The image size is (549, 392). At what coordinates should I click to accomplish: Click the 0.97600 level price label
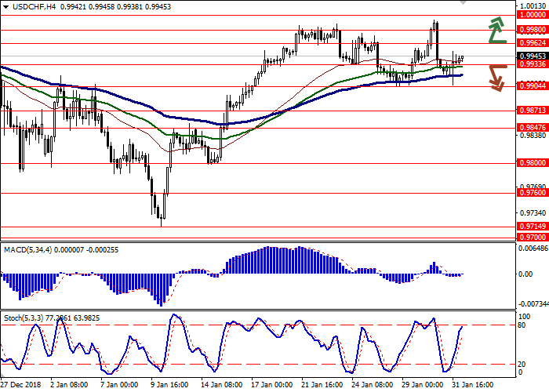(x=533, y=193)
